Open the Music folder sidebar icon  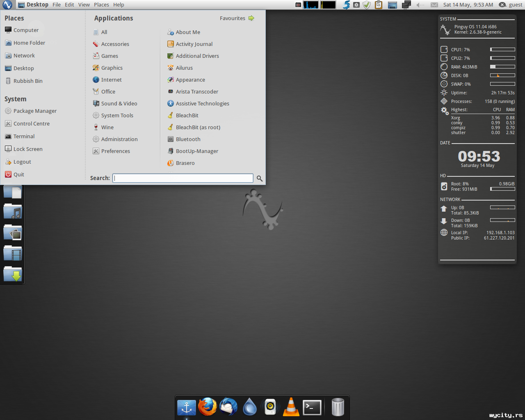pyautogui.click(x=13, y=212)
